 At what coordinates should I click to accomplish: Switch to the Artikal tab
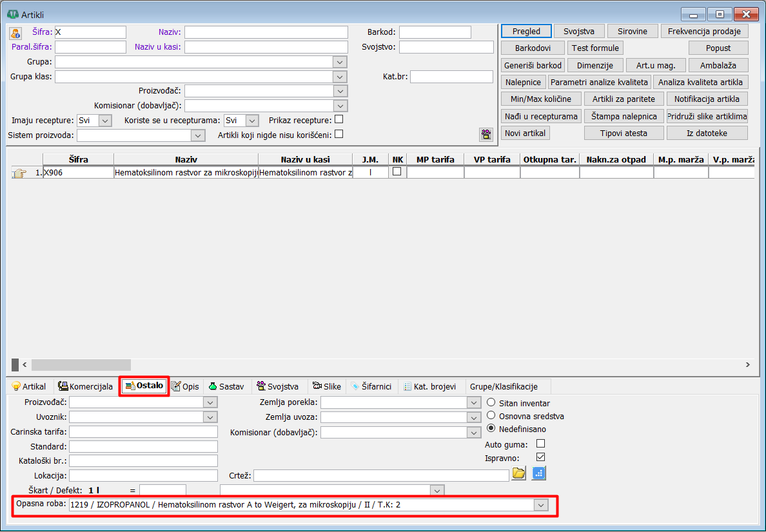click(x=29, y=386)
